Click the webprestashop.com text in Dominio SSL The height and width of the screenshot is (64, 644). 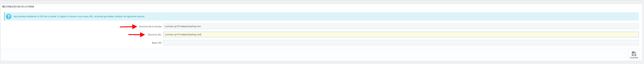(x=191, y=35)
